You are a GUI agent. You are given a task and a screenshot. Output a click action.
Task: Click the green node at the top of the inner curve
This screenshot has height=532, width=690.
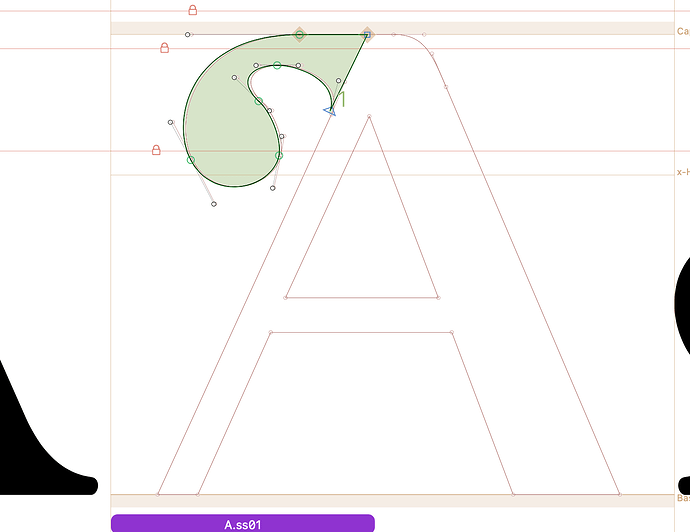(277, 66)
